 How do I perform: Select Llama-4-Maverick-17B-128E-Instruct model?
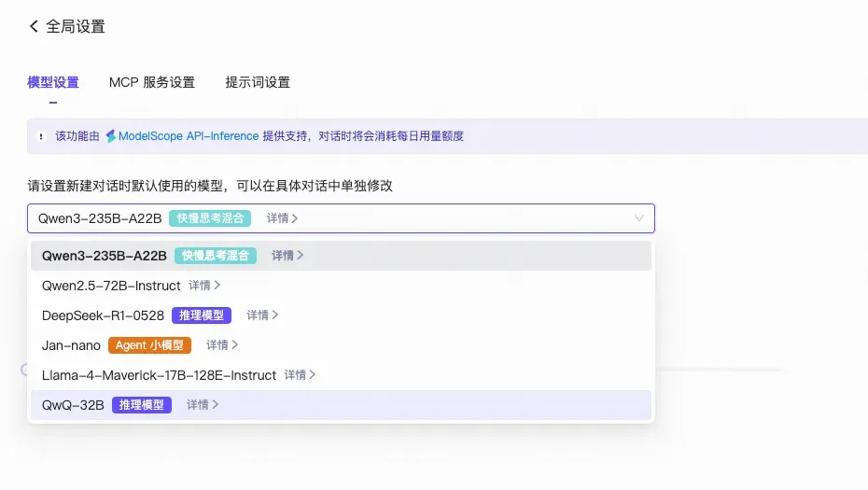(x=159, y=375)
